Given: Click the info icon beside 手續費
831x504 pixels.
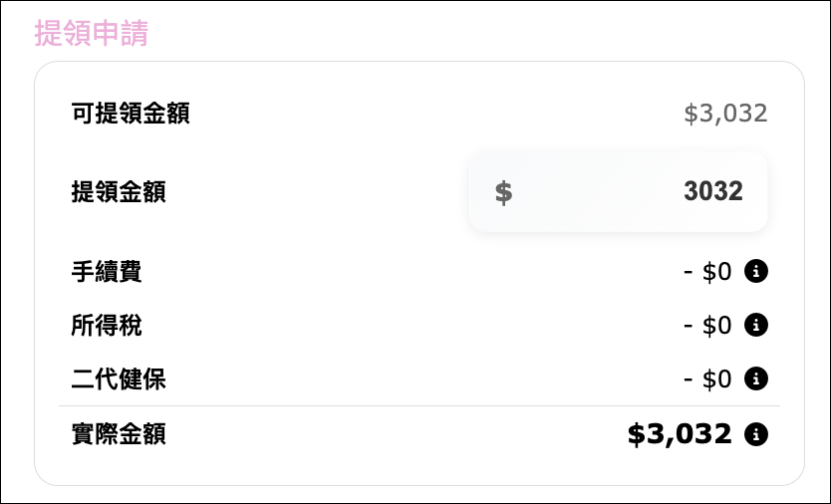Looking at the screenshot, I should (755, 271).
